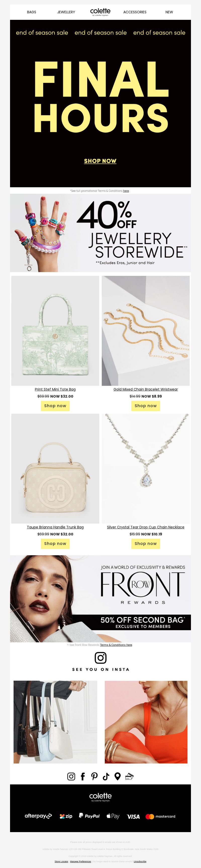Viewport: 201px width, 868px height.
Task: Click the colette logo in the header
Action: pos(100,12)
